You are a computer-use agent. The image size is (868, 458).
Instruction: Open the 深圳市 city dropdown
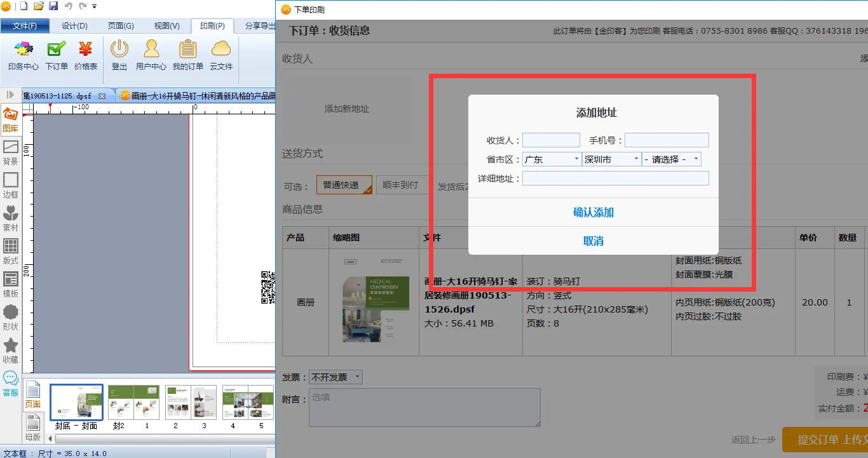click(611, 159)
